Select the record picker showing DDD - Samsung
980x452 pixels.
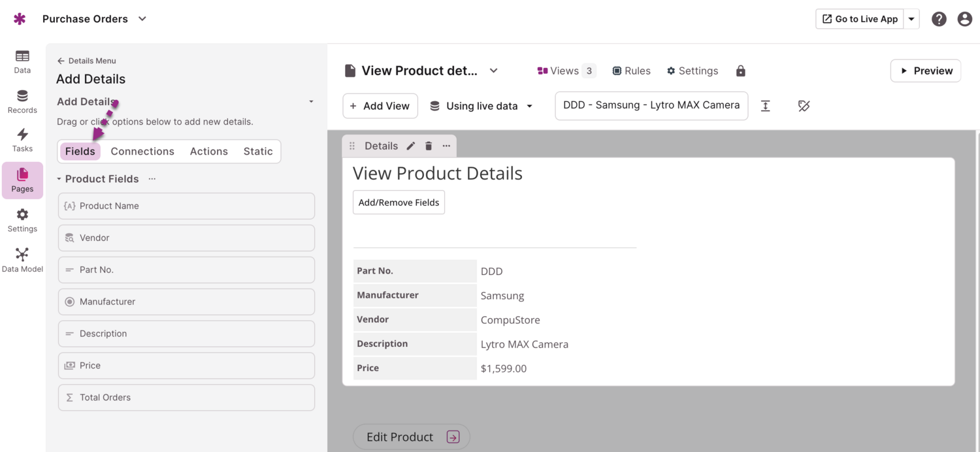pyautogui.click(x=651, y=105)
